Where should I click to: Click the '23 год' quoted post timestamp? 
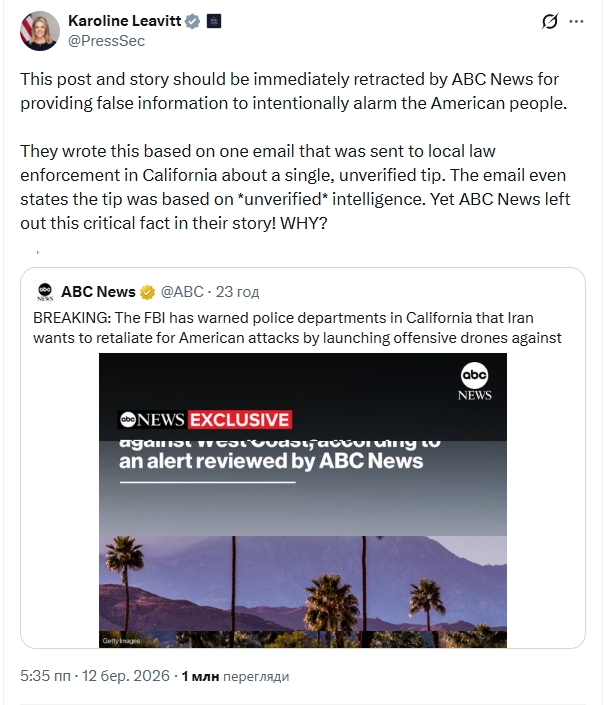coord(237,292)
